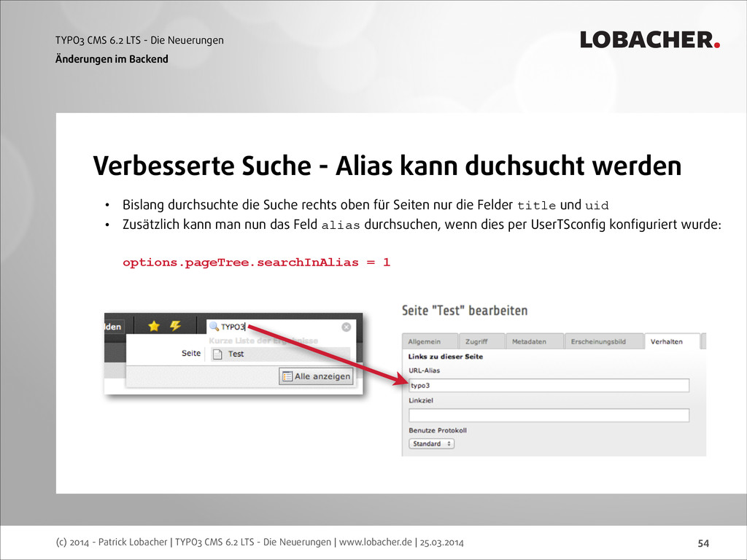This screenshot has height=560, width=747.
Task: Click the Seite "Test" bearbeiten heading
Action: click(465, 311)
